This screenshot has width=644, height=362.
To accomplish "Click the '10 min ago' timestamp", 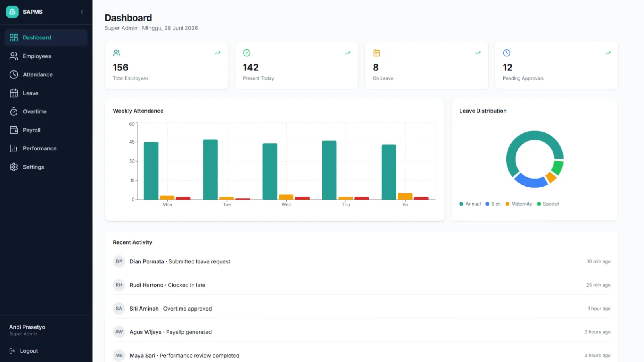I will pyautogui.click(x=599, y=261).
